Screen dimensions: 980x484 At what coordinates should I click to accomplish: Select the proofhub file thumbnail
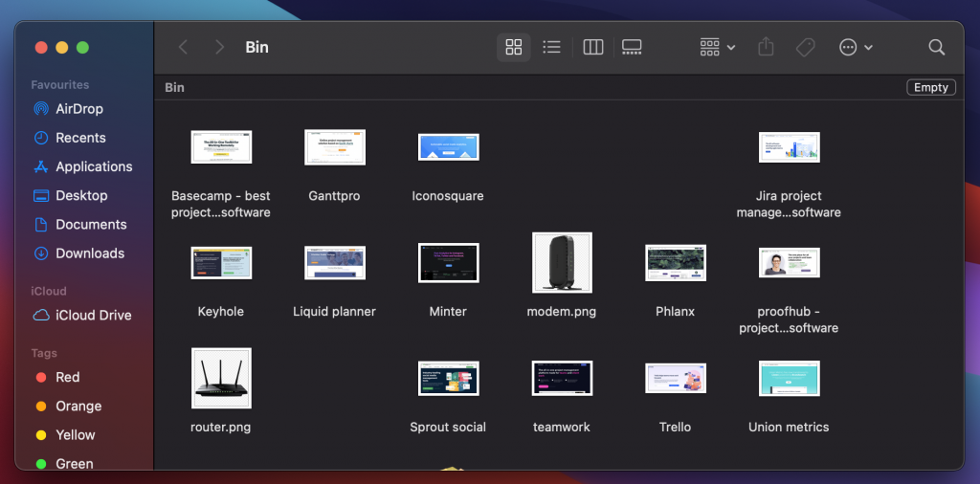coord(789,262)
